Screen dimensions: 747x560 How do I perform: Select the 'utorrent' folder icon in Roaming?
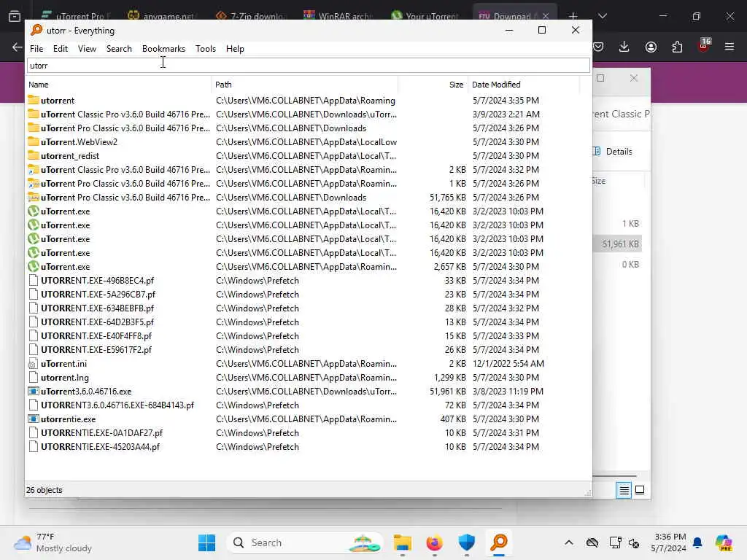34,100
